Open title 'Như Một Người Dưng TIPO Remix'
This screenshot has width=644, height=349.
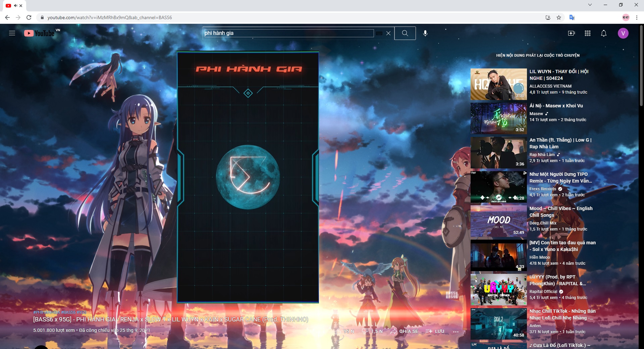click(561, 178)
